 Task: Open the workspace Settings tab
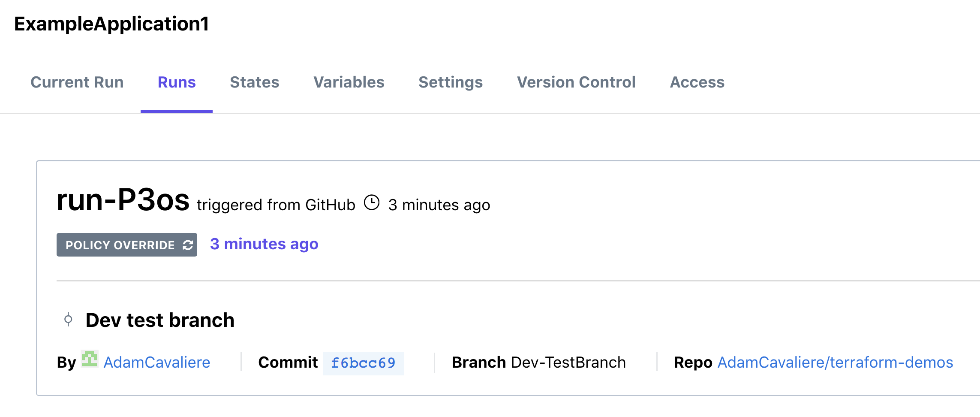[x=451, y=82]
